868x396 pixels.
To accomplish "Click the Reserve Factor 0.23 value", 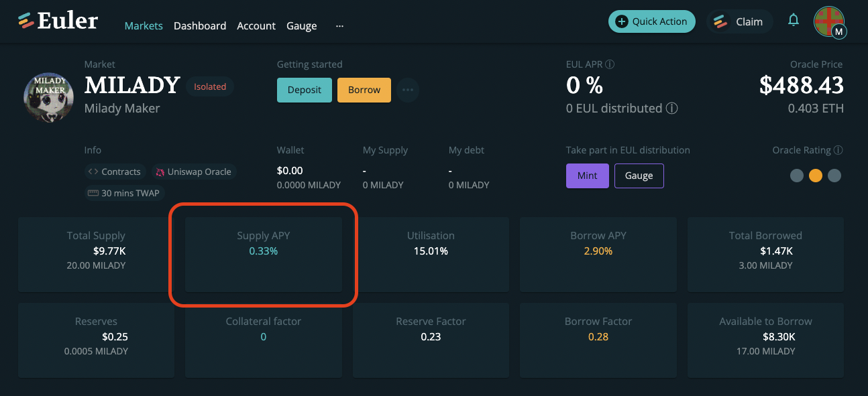I will click(x=431, y=337).
